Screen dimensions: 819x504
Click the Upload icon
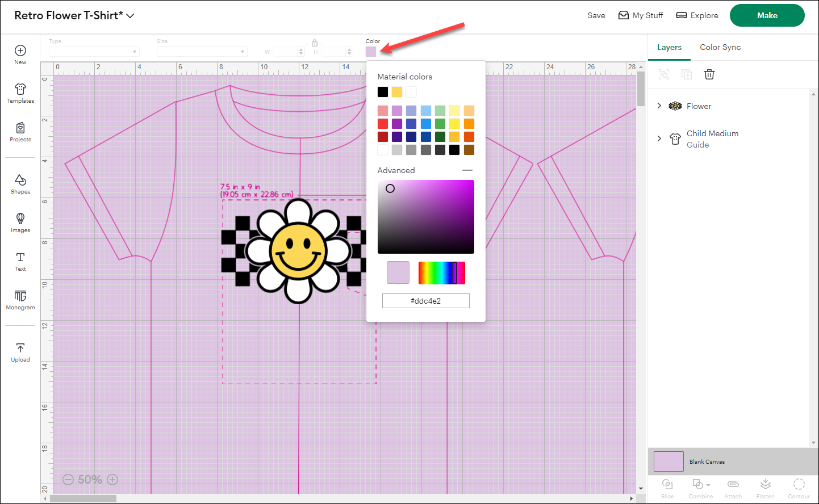click(x=20, y=348)
